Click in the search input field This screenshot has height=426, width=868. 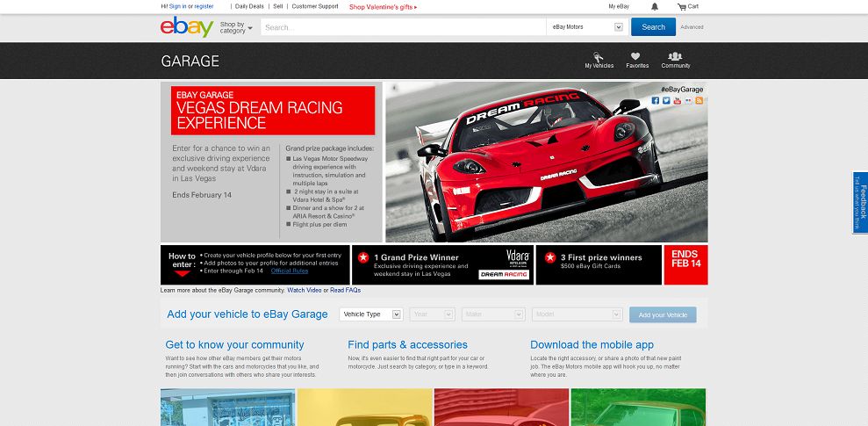(403, 27)
